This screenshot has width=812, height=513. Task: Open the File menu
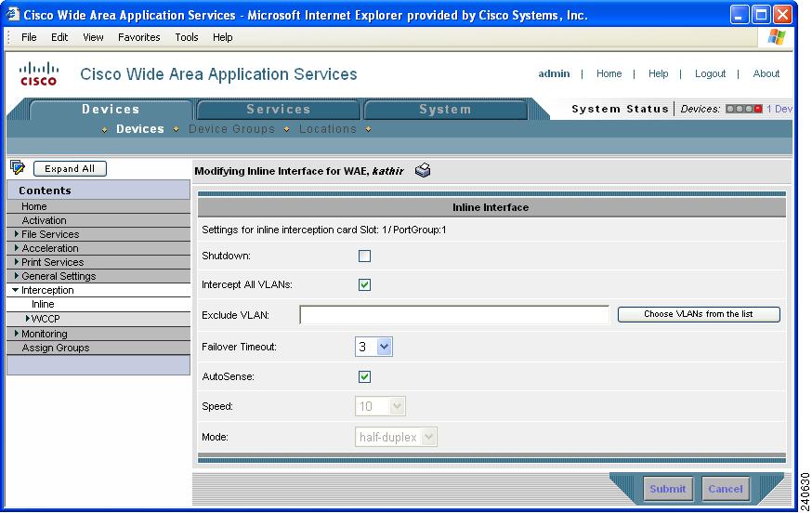click(x=29, y=37)
